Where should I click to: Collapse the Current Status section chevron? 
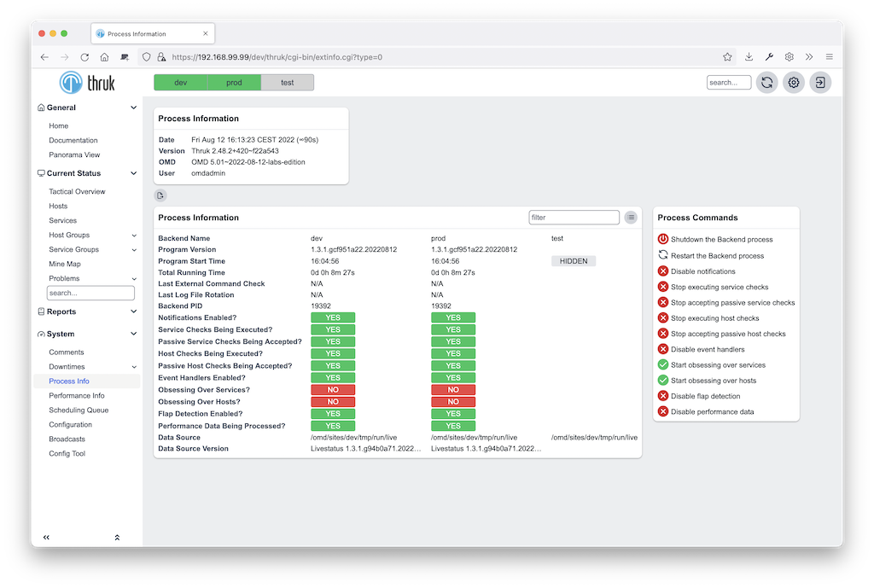[134, 173]
